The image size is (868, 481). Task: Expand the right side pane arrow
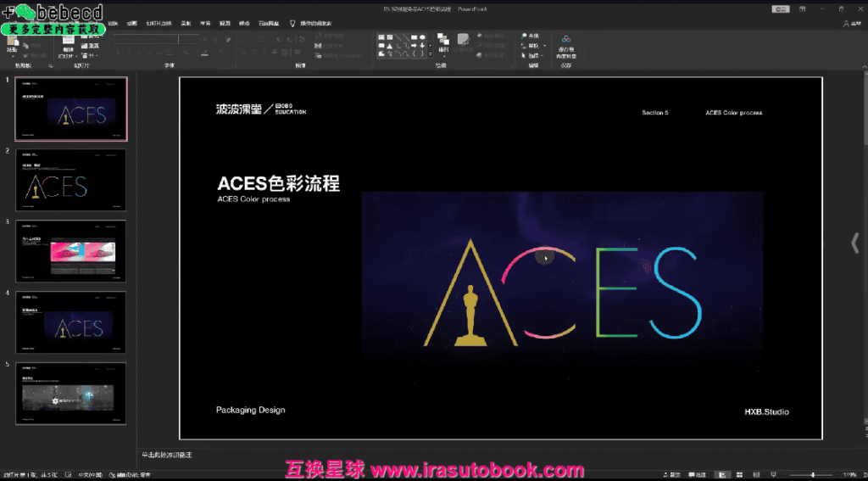point(855,242)
